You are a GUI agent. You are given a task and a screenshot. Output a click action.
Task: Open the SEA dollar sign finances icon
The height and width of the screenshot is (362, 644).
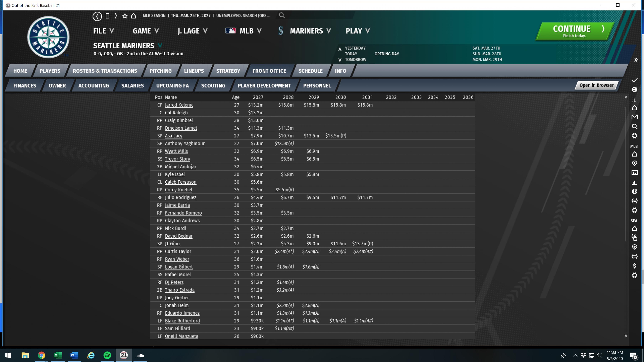pos(634,266)
